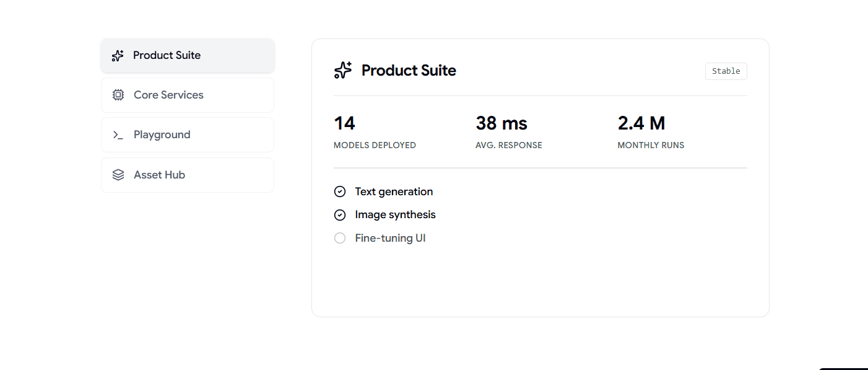Viewport: 868px width, 370px height.
Task: Click the large sparkle icon in panel header
Action: click(x=343, y=71)
